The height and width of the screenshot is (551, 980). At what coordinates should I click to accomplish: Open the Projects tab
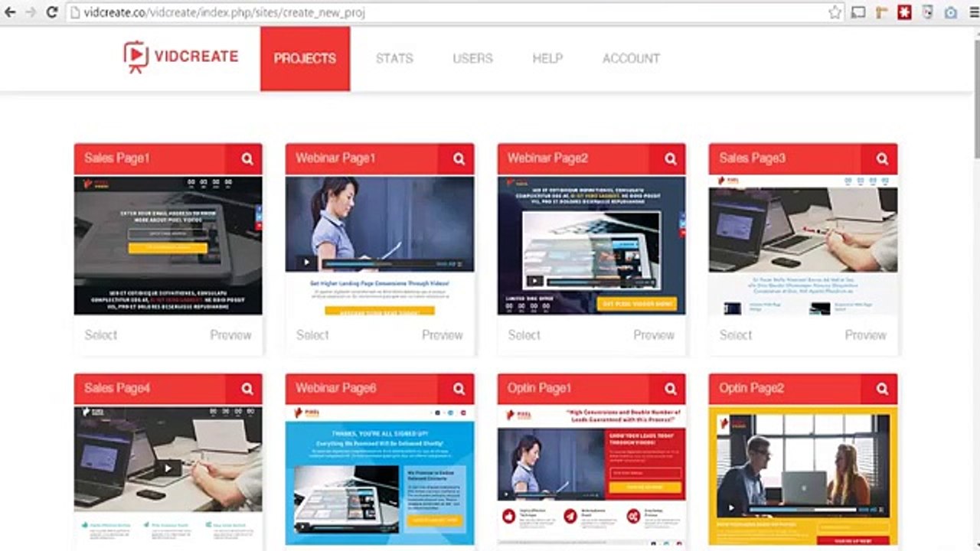coord(305,58)
